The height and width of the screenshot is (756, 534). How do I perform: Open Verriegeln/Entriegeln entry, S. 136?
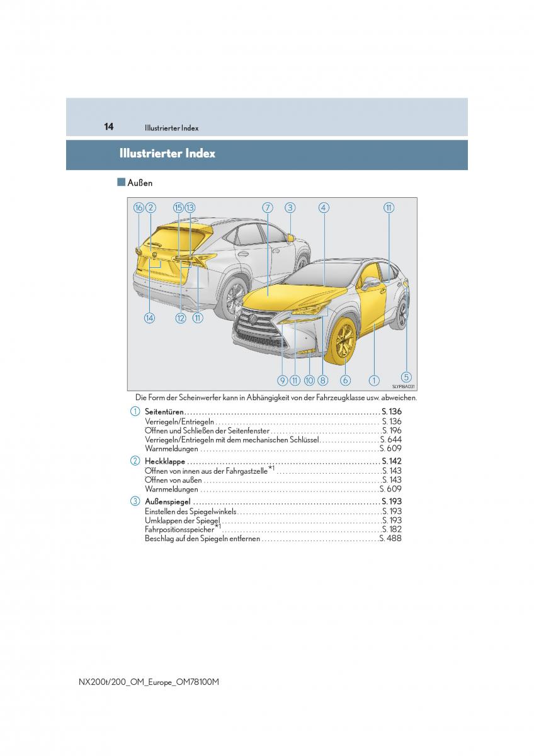(x=273, y=421)
